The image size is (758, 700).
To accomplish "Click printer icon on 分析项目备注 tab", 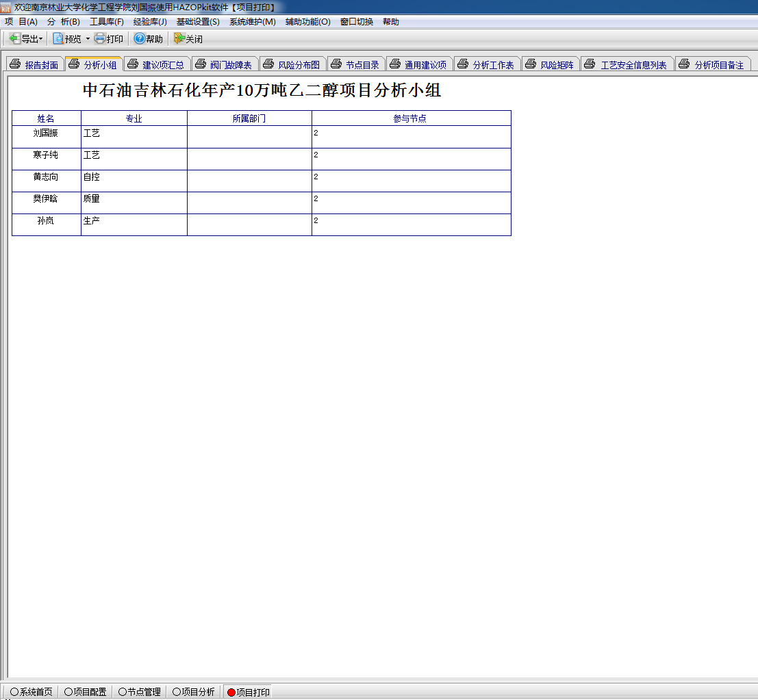I will pos(684,64).
